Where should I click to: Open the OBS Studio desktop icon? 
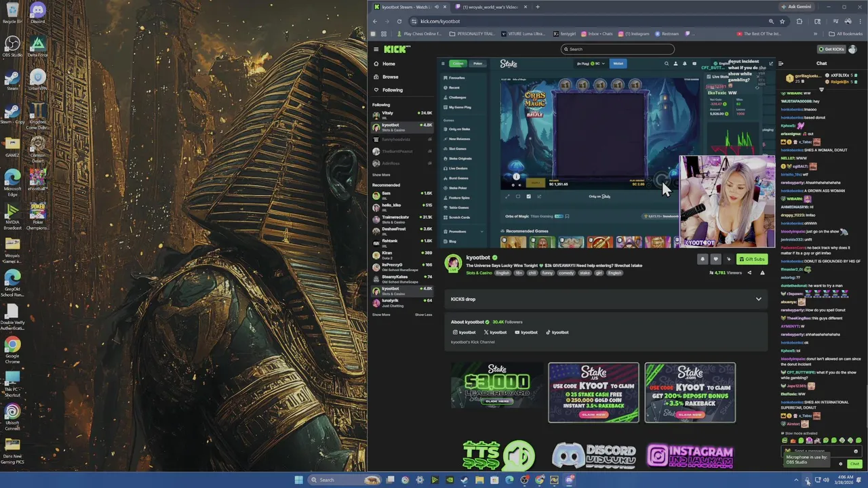click(12, 47)
